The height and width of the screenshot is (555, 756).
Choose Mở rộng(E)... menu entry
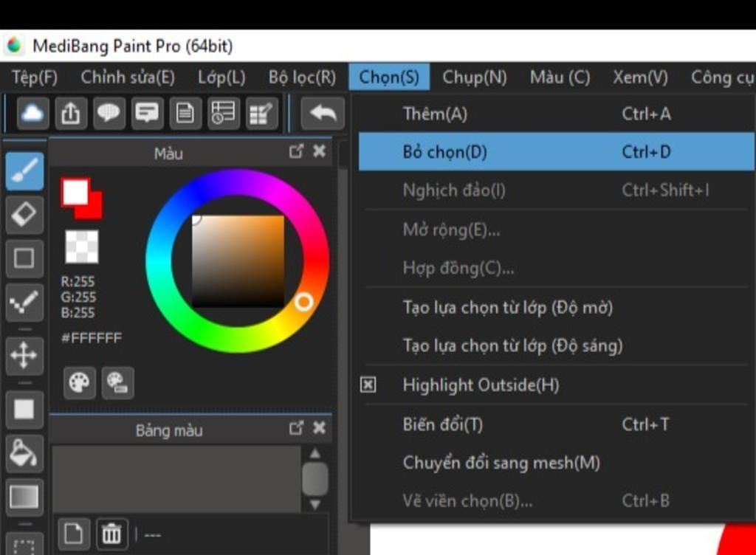click(x=557, y=230)
